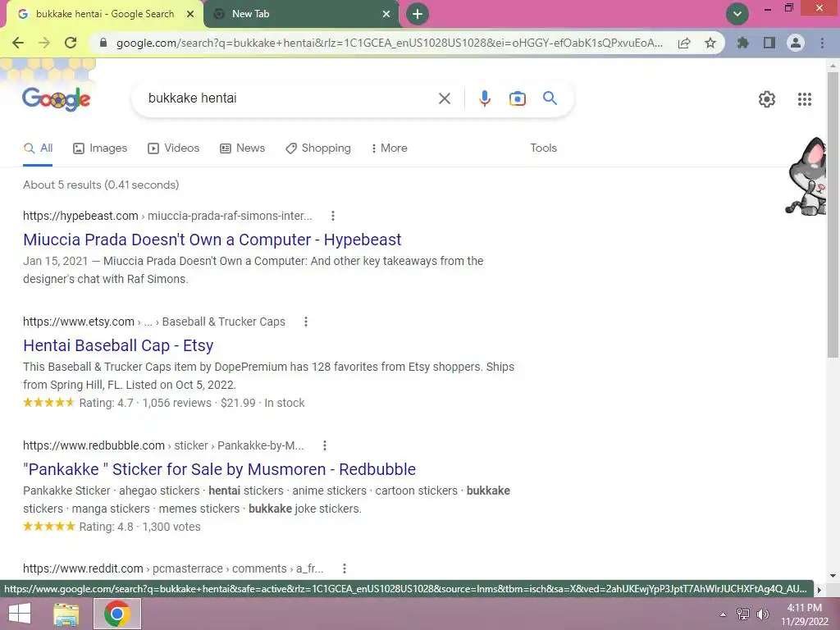Click the magnifier search button
The height and width of the screenshot is (630, 840).
coord(550,98)
